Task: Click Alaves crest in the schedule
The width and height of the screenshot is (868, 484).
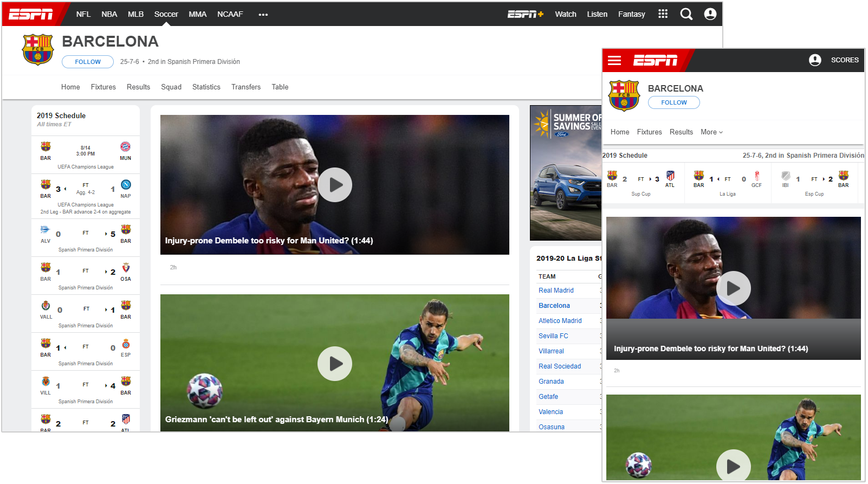Action: 46,230
